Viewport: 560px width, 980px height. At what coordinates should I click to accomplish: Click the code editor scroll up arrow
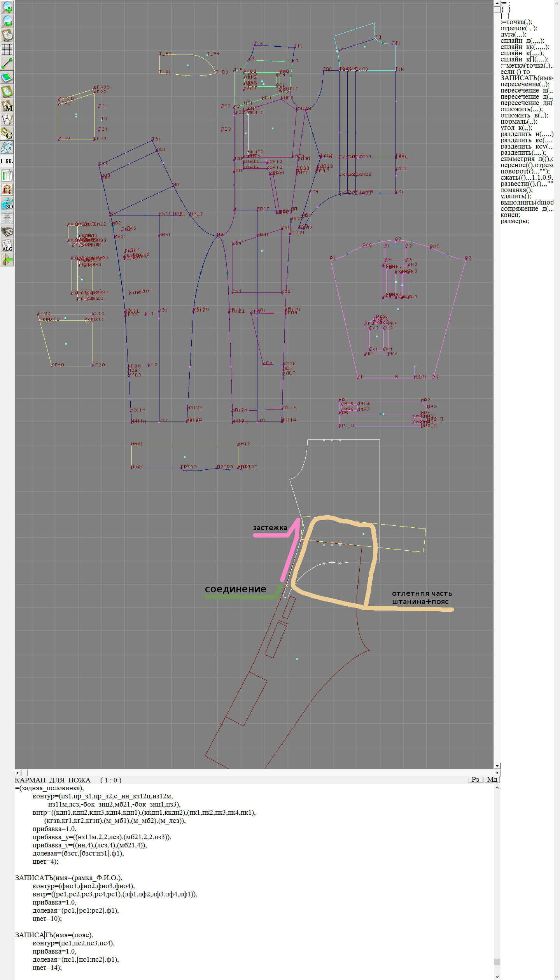pyautogui.click(x=497, y=787)
